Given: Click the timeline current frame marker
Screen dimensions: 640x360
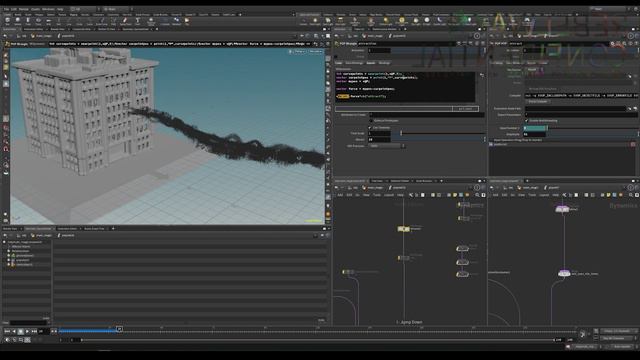Looking at the screenshot, I should (x=119, y=329).
